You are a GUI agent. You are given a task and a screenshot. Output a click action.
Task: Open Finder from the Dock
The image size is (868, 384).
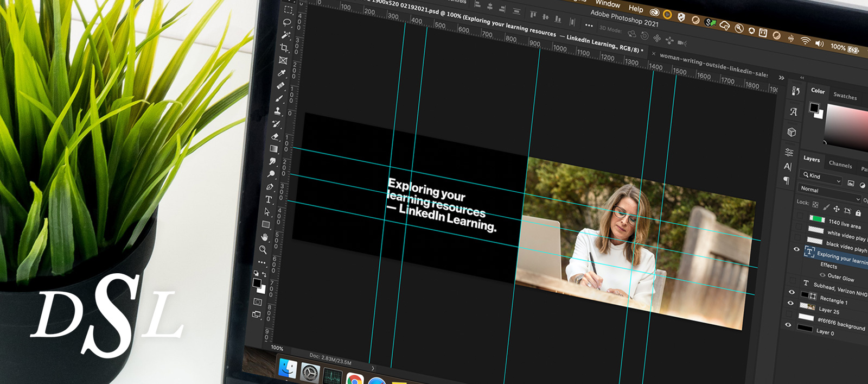coord(288,369)
